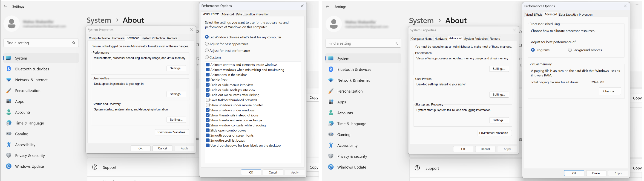Open Apps icon in right-hand Settings window
Viewport: 644px width, 181px height.
331,102
